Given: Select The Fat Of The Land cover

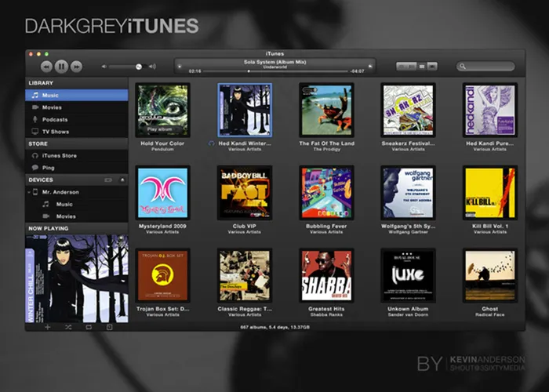Looking at the screenshot, I should coord(327,110).
